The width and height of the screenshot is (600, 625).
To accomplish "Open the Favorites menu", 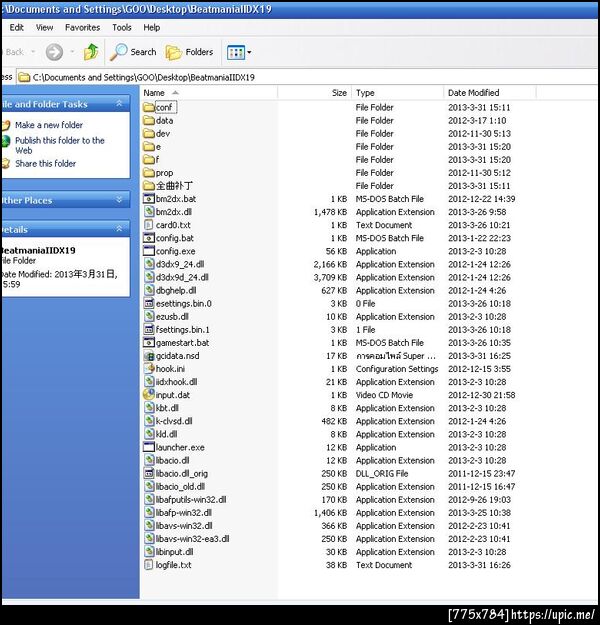I will (83, 28).
